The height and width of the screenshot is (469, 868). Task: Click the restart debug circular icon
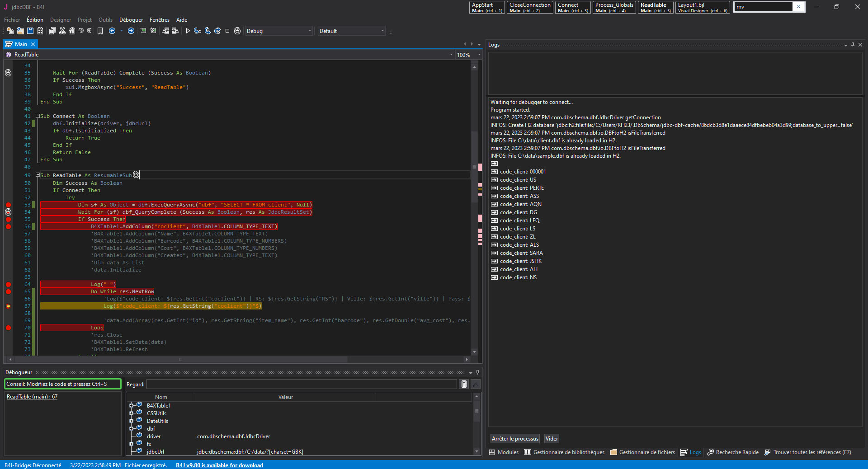(237, 31)
